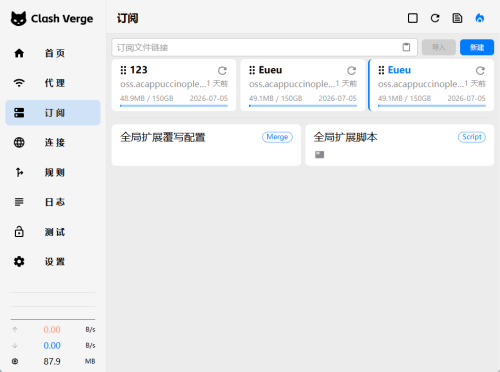
Task: Click the Clash Verge cat logo
Action: coord(18,19)
